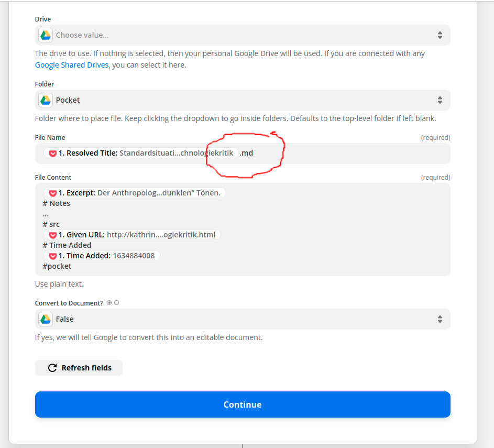Click the '(required)' note beside File Content
Screen dimensions: 494x448
tap(436, 178)
